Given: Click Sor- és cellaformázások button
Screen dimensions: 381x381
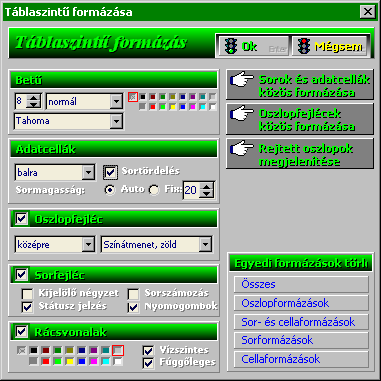Looking at the screenshot, I should pos(301,322).
